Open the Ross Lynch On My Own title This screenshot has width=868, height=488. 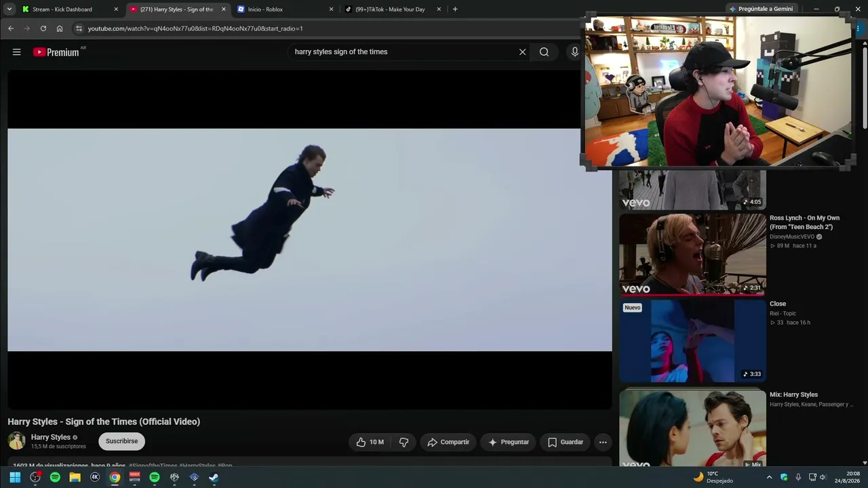(805, 222)
